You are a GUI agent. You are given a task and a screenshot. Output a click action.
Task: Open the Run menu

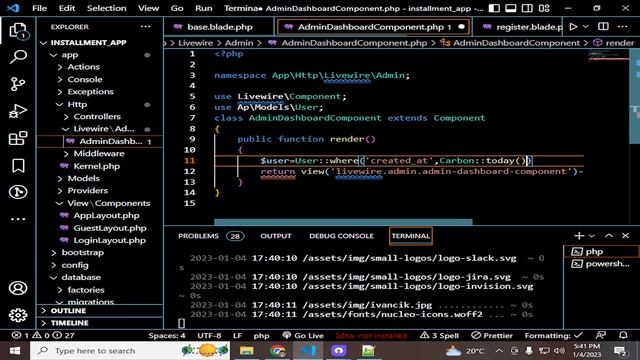click(x=204, y=8)
